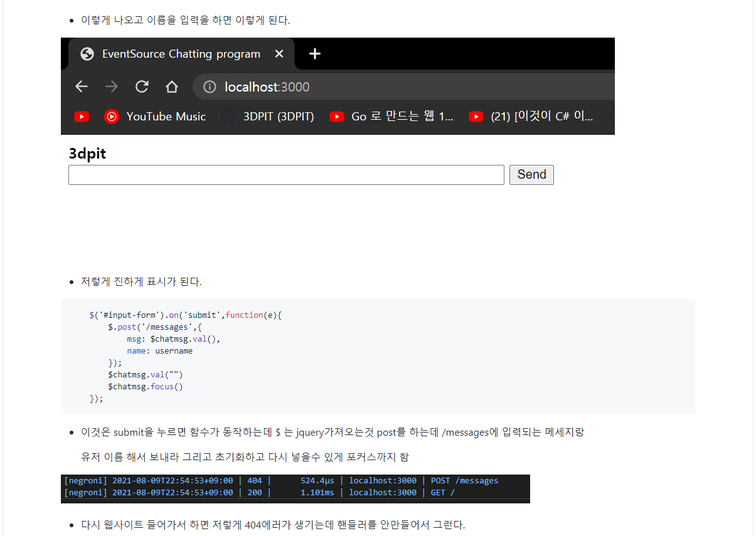Click the line '유저 이름 해서 보내라 그리고'
This screenshot has width=756, height=536.
point(245,456)
